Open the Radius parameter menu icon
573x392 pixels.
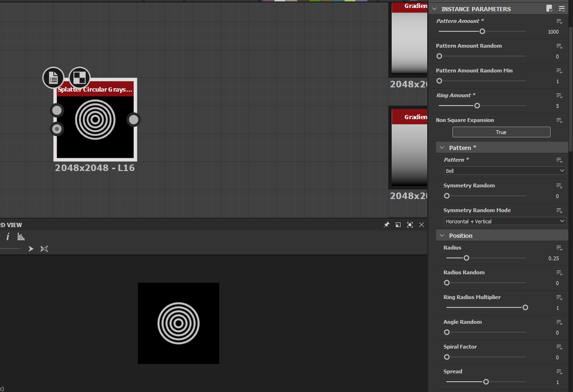click(559, 248)
